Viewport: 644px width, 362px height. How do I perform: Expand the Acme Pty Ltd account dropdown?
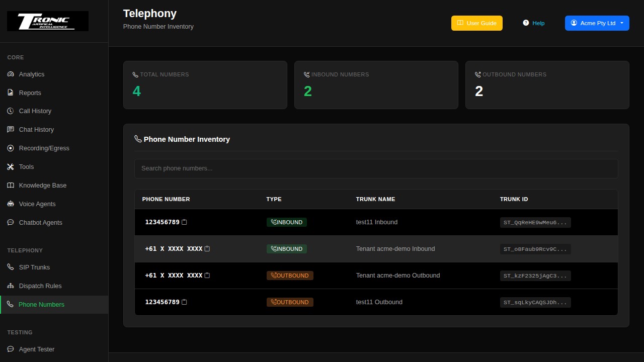click(597, 23)
